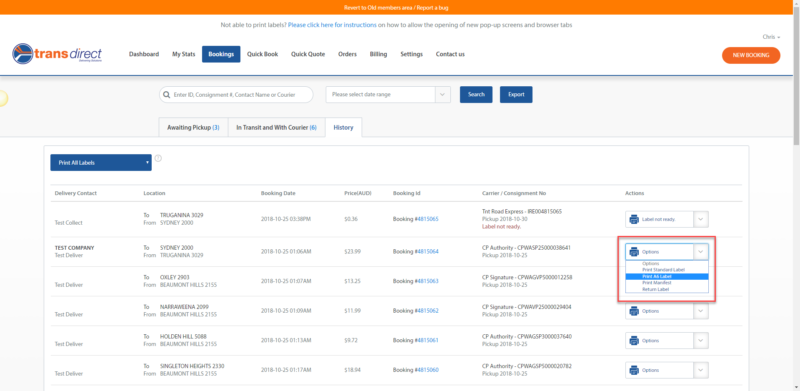Open Contact us page

point(450,54)
